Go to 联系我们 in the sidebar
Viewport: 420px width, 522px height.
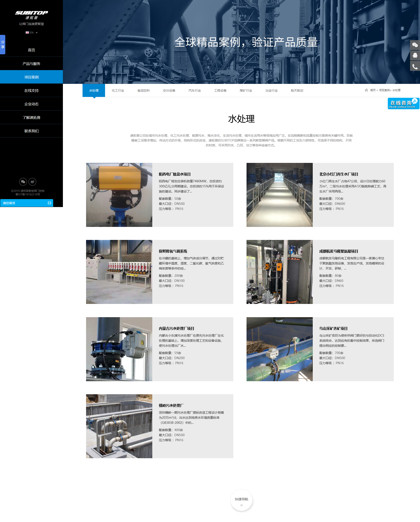pyautogui.click(x=32, y=131)
